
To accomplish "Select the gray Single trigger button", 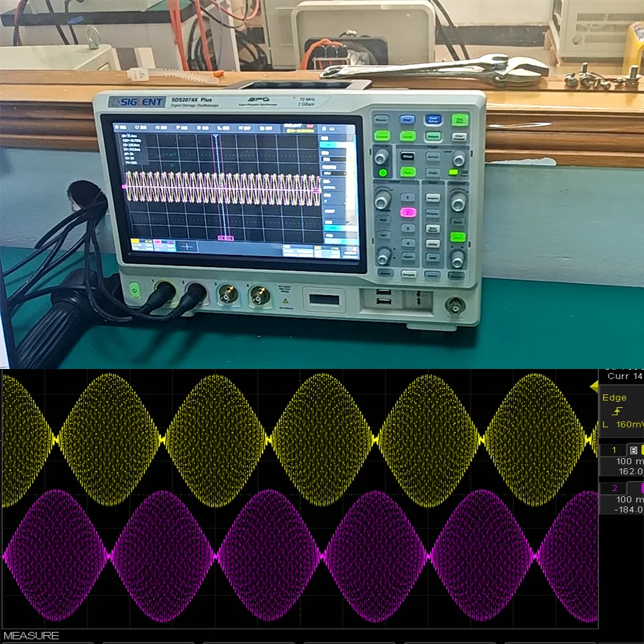I will point(433,172).
